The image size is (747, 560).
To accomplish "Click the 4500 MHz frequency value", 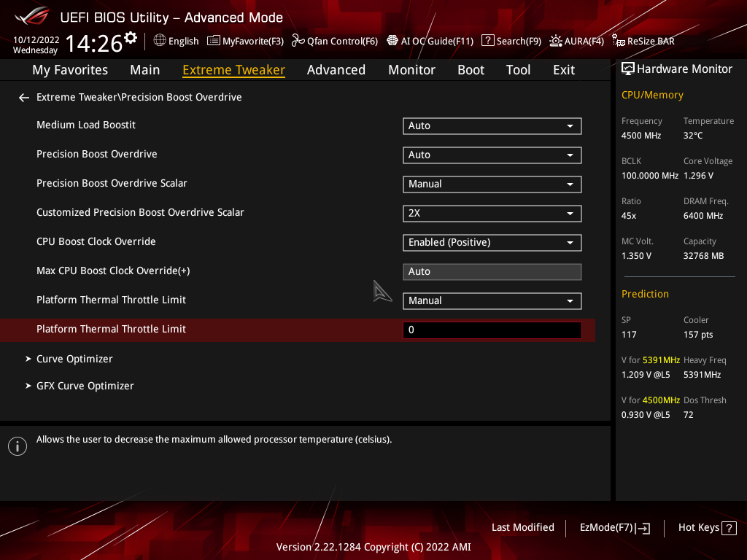I will click(x=641, y=136).
